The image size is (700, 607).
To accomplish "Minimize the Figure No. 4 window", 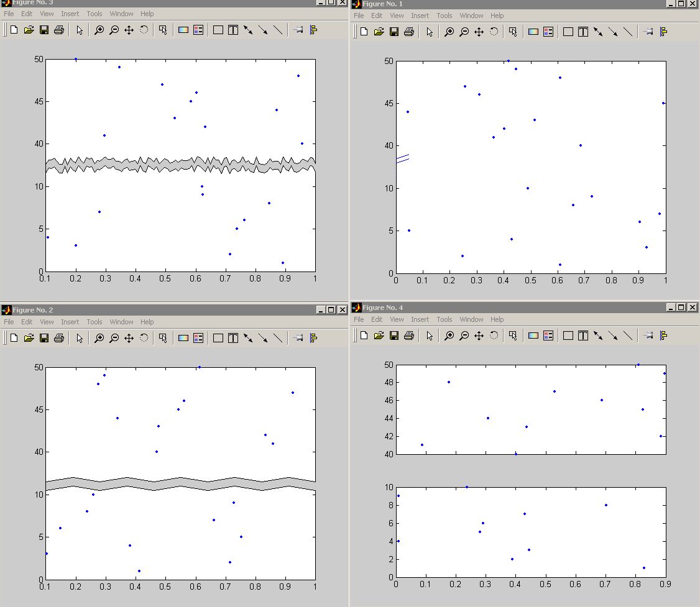I will 671,308.
